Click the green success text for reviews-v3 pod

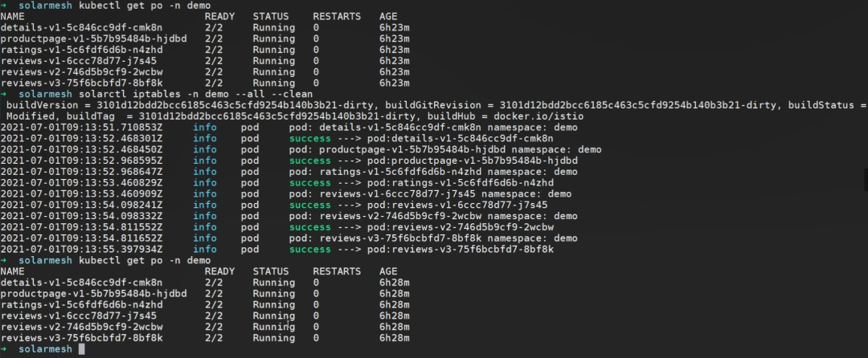[309, 249]
